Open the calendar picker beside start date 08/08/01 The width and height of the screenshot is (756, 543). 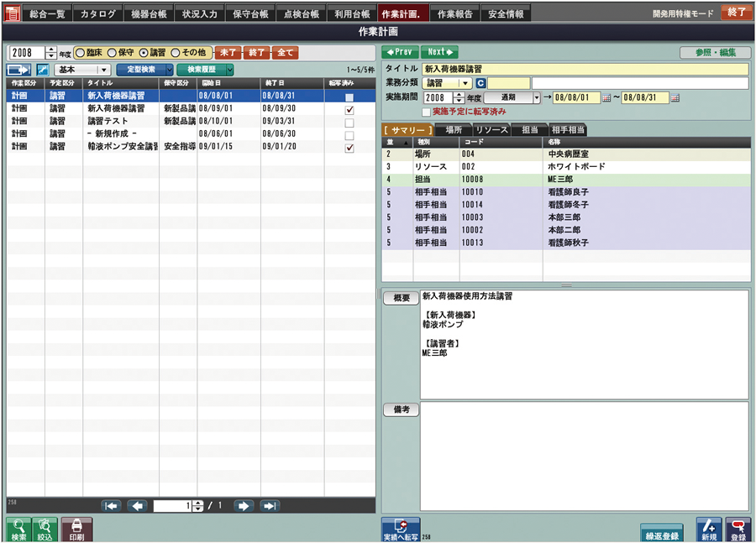tap(607, 98)
